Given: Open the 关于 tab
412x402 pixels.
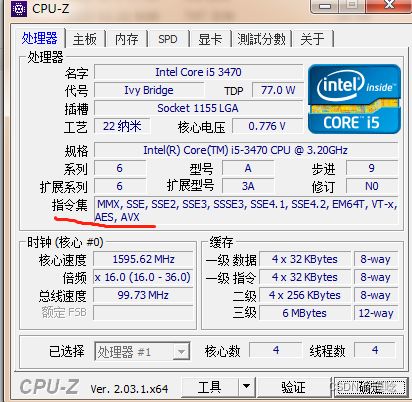Looking at the screenshot, I should click(312, 39).
